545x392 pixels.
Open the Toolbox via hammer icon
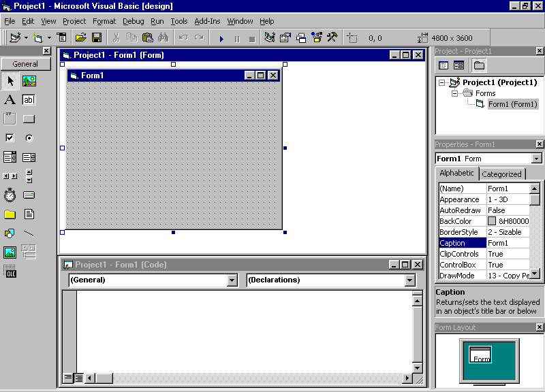pos(332,37)
